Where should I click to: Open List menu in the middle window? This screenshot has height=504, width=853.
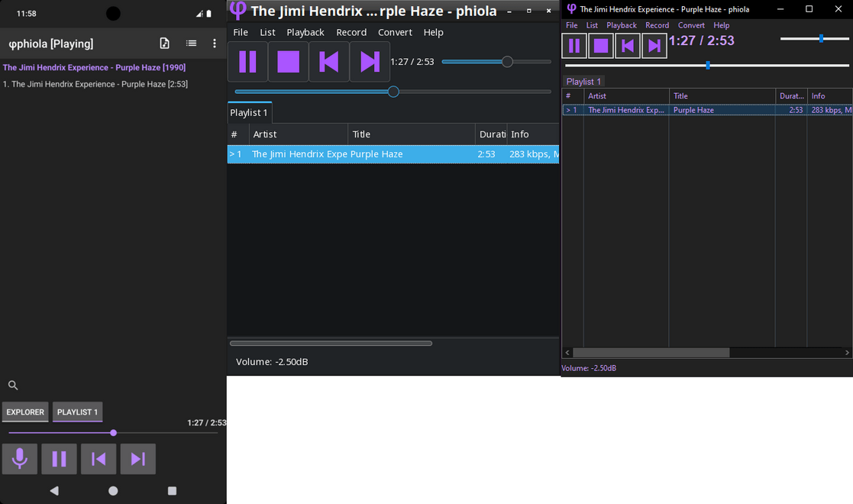(x=267, y=32)
